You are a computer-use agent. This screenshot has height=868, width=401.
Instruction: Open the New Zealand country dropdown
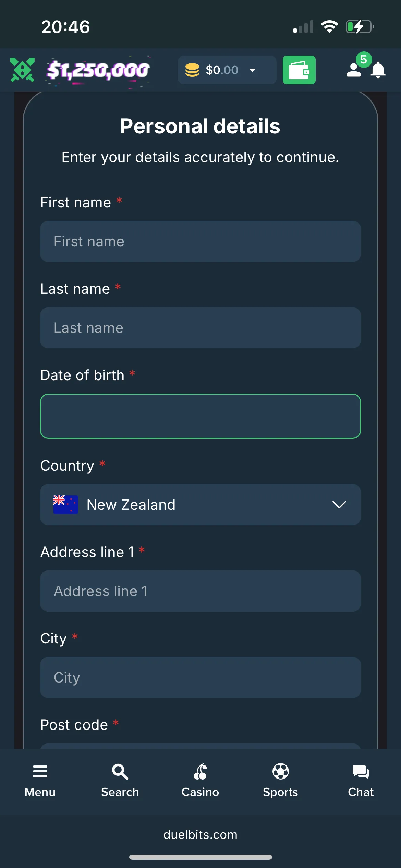point(200,505)
